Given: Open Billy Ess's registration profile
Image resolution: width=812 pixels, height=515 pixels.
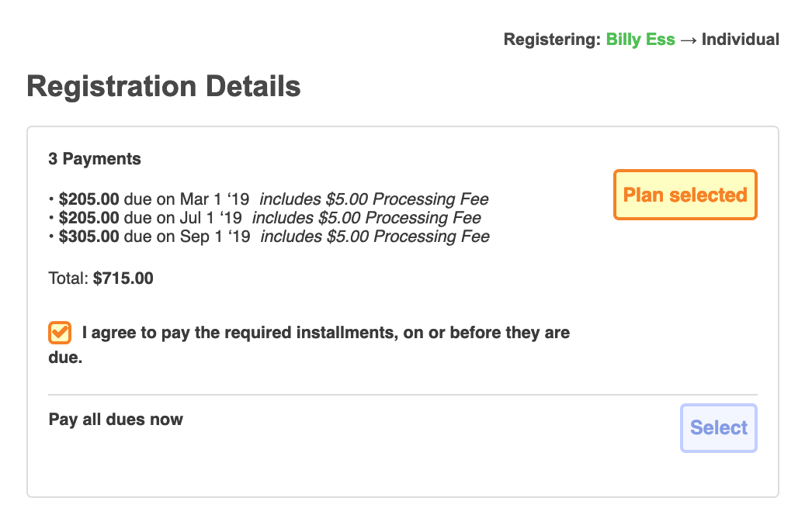Looking at the screenshot, I should pyautogui.click(x=640, y=39).
